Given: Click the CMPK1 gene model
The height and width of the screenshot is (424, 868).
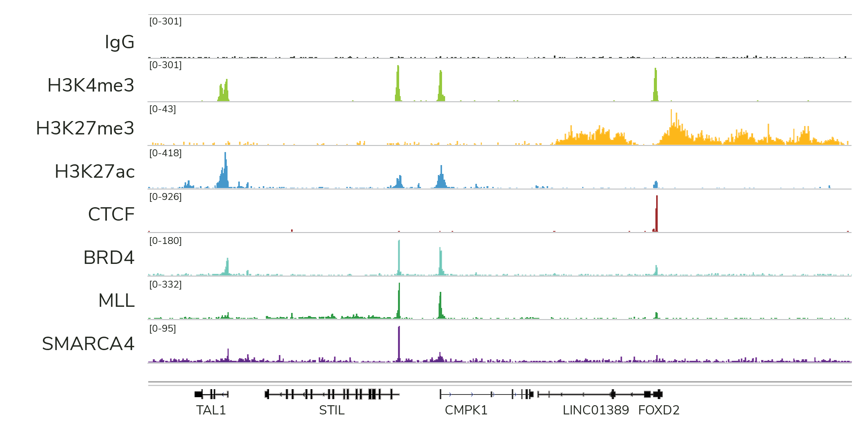Looking at the screenshot, I should pyautogui.click(x=486, y=394).
